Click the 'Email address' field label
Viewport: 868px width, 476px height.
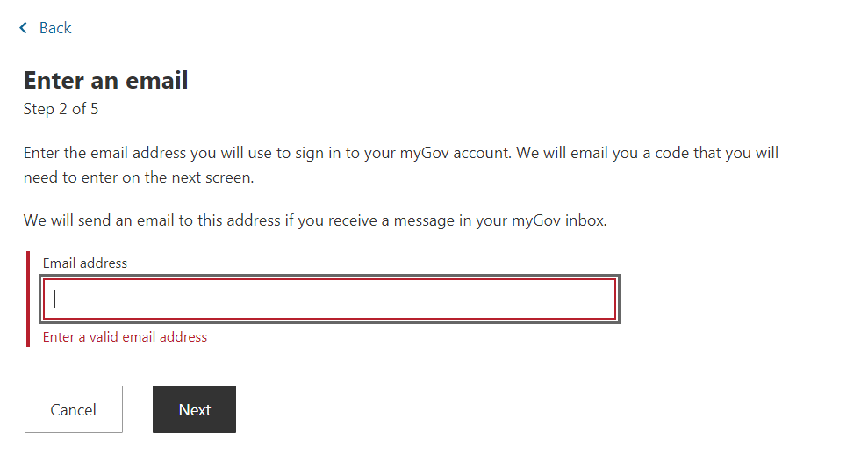pyautogui.click(x=85, y=263)
